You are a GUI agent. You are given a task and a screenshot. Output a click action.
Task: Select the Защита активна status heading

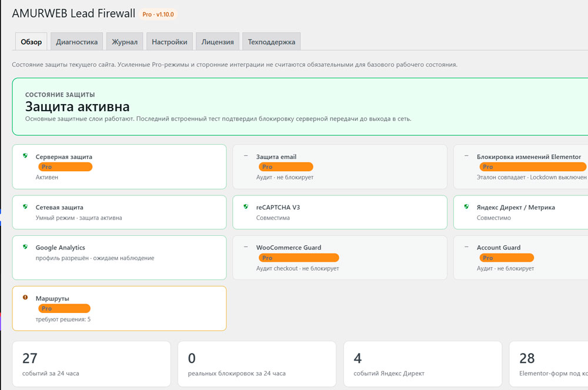[x=77, y=107]
